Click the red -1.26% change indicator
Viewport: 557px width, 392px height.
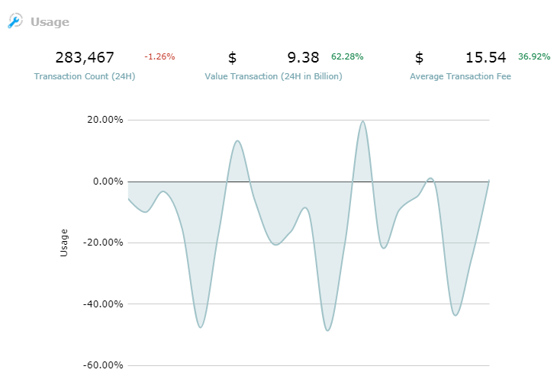point(159,56)
